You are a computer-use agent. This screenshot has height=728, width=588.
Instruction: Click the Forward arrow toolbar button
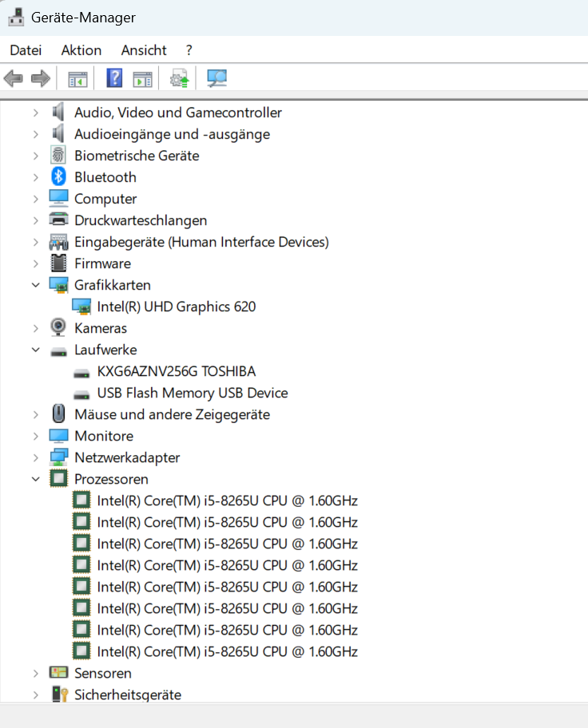click(x=41, y=78)
